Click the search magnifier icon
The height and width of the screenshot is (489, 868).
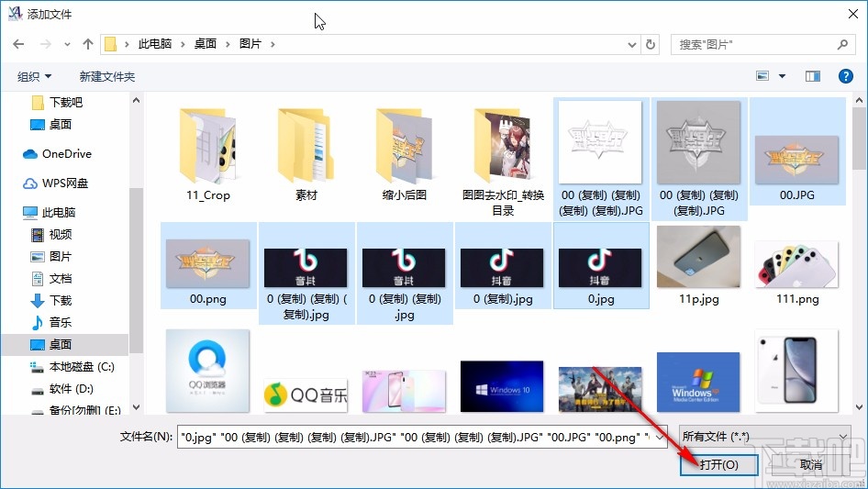tap(842, 44)
